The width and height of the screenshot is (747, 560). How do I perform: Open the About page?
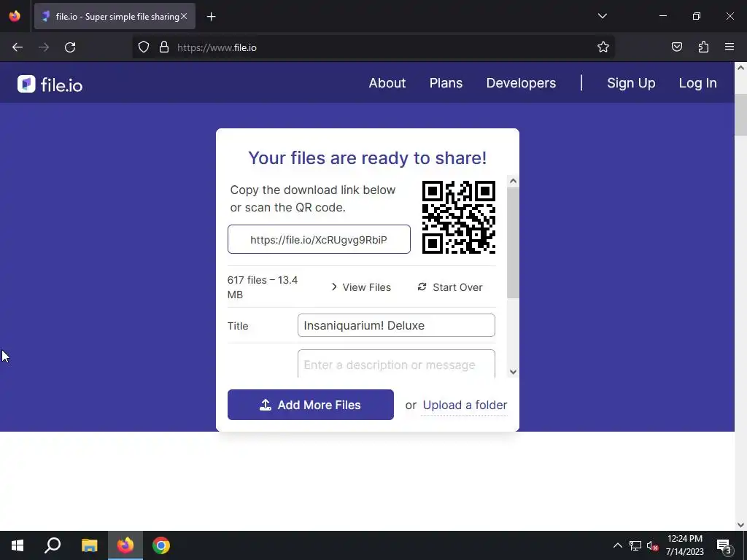[x=387, y=83]
